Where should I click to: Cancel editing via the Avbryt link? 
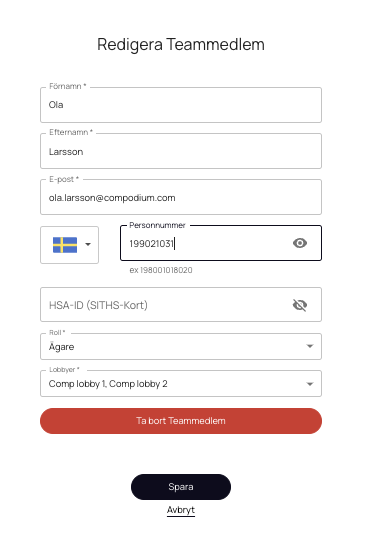pos(181,510)
